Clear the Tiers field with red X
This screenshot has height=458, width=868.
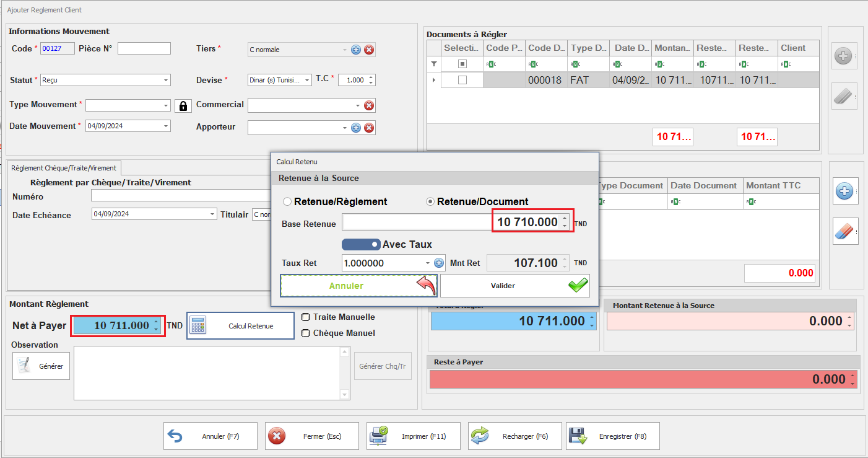click(x=369, y=50)
